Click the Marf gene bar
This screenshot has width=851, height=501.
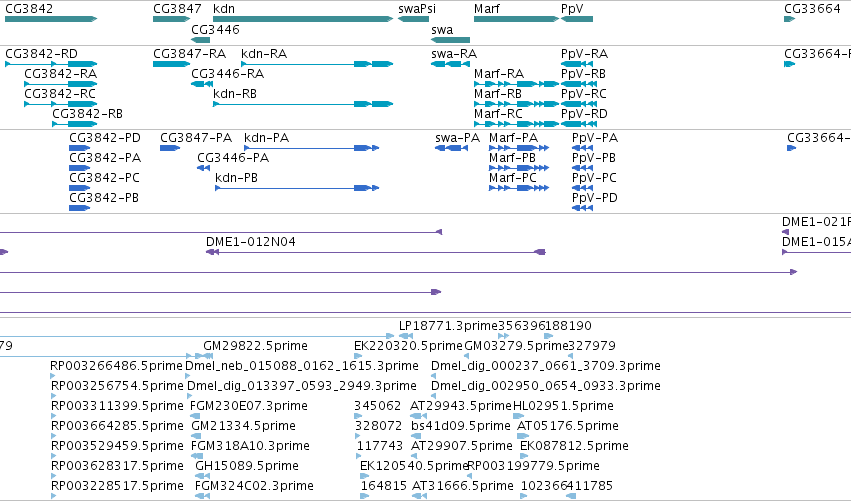(516, 19)
